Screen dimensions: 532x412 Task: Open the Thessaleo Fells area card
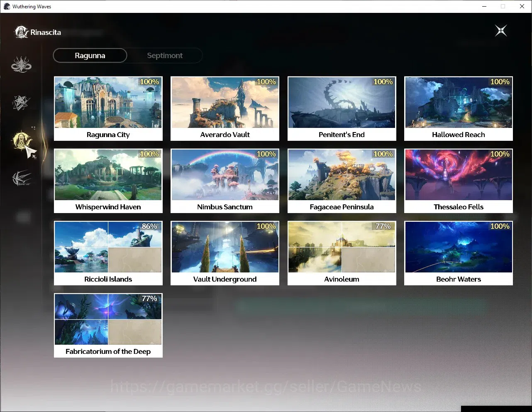pyautogui.click(x=459, y=181)
